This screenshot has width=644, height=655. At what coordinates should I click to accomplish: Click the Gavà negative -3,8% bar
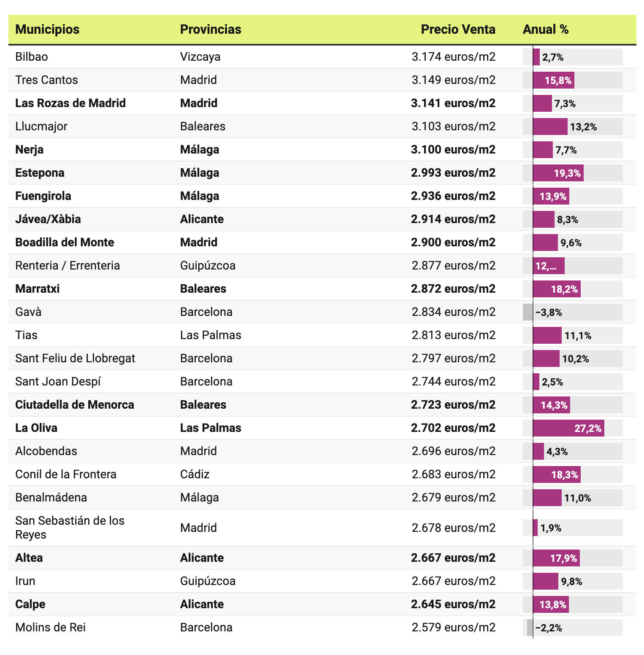[x=528, y=312]
